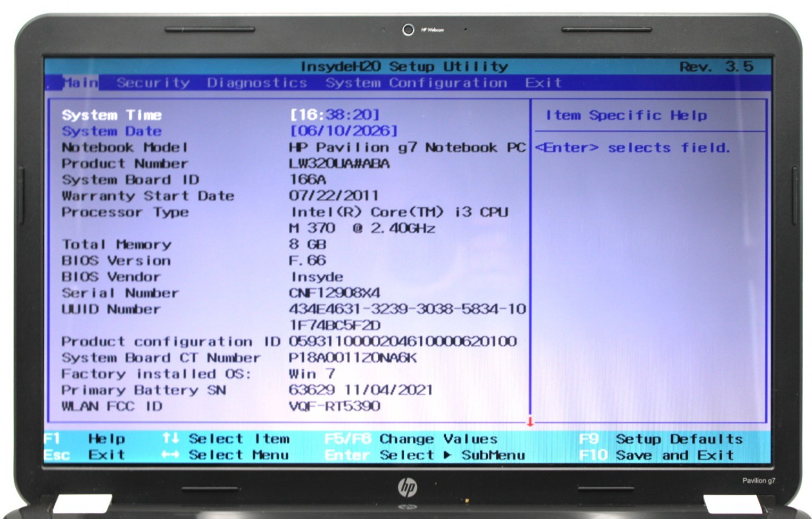
Task: Click the Product Number label
Action: [125, 163]
